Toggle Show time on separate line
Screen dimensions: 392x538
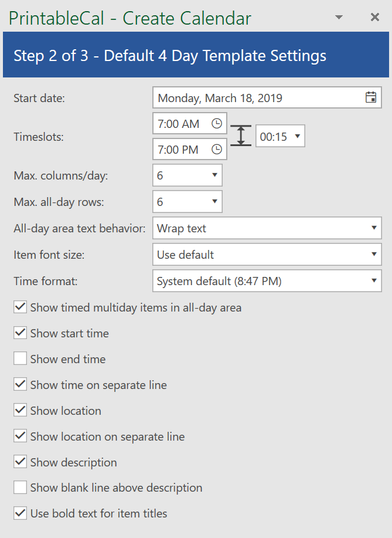point(21,385)
